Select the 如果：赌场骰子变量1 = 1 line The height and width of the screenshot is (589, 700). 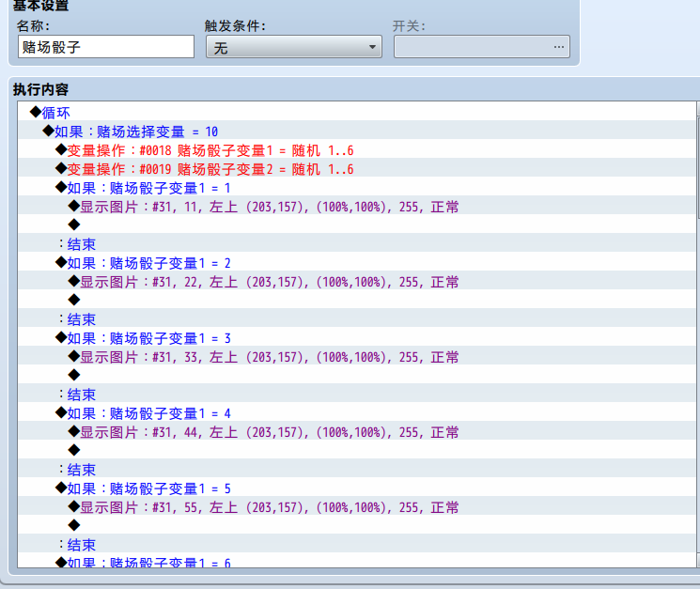357,188
